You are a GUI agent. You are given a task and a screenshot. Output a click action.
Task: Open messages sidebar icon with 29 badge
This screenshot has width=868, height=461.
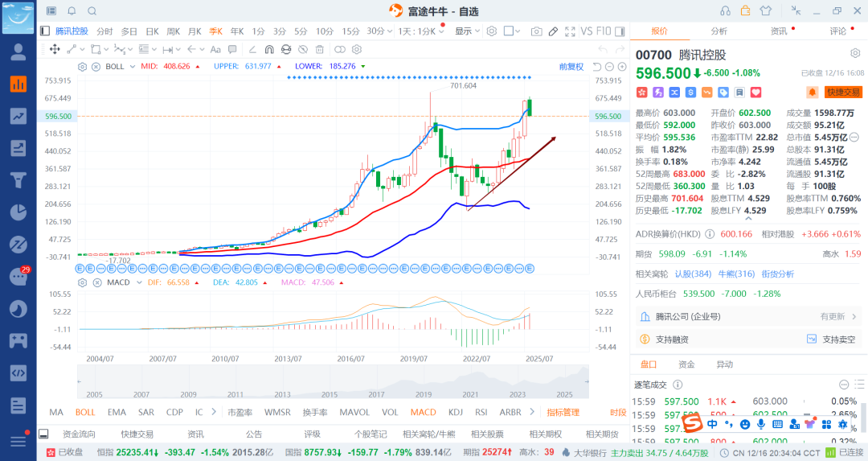tap(18, 276)
